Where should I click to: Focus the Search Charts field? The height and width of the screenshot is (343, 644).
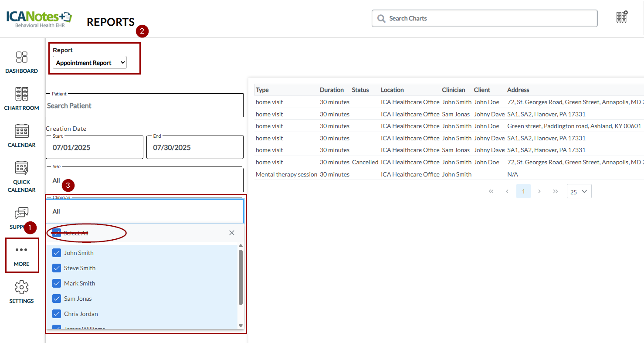tap(485, 18)
